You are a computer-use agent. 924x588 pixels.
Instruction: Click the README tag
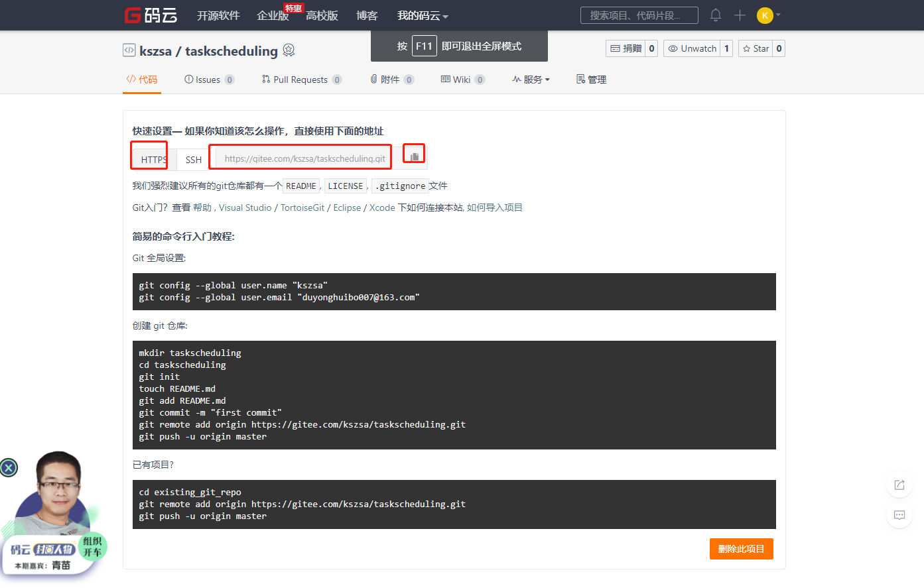pyautogui.click(x=301, y=186)
